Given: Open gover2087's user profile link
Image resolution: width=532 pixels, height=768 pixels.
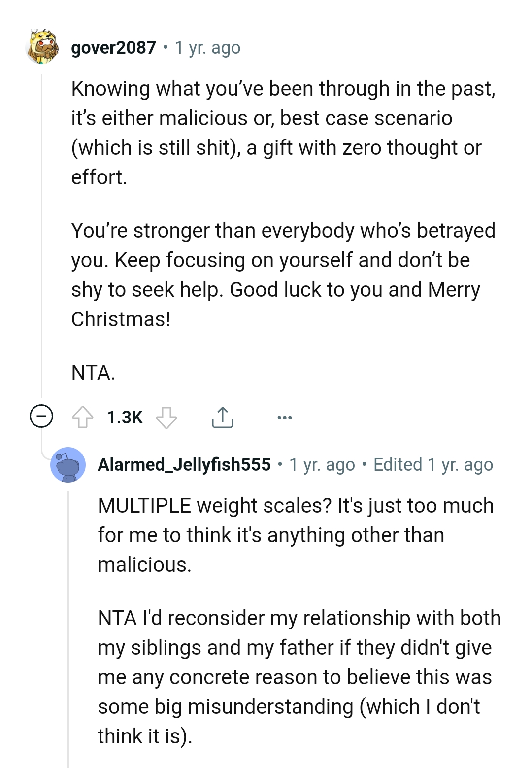Looking at the screenshot, I should point(113,48).
